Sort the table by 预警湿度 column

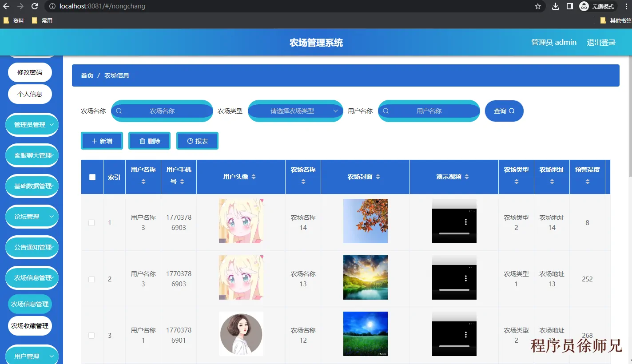(x=587, y=182)
